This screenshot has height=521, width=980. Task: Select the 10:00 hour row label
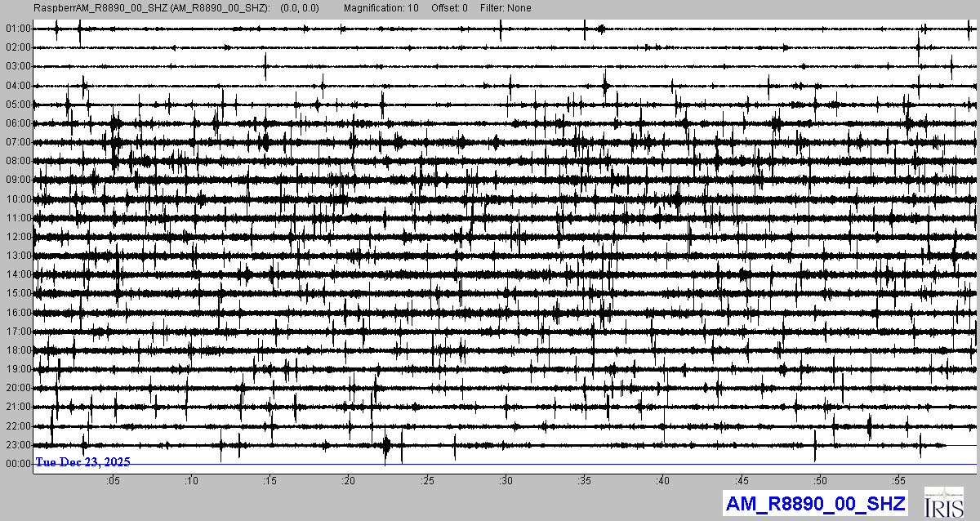point(18,199)
